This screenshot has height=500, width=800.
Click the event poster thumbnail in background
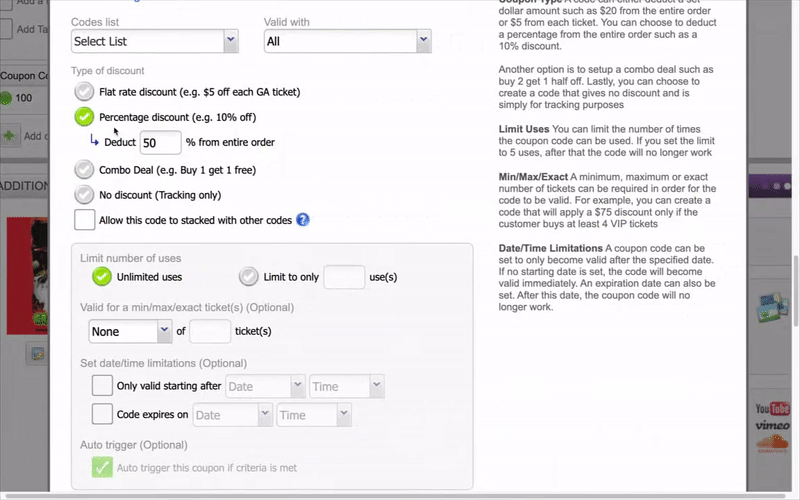tap(27, 276)
